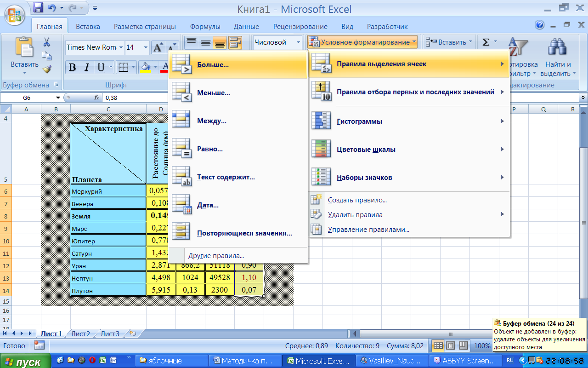Click insert function fx button
The height and width of the screenshot is (368, 588).
[96, 98]
